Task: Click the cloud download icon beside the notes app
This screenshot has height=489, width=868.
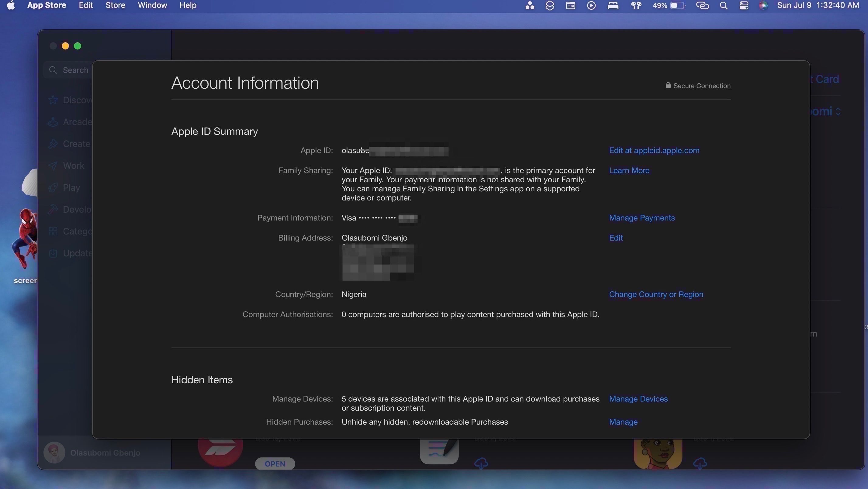Action: pyautogui.click(x=481, y=463)
